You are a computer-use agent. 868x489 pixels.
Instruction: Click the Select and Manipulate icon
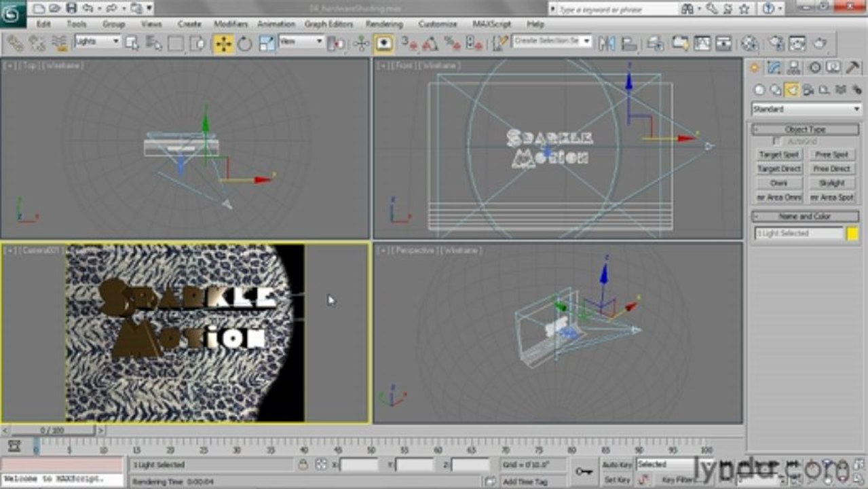click(x=361, y=43)
